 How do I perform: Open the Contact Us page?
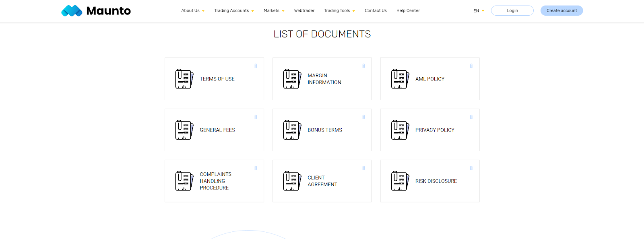pyautogui.click(x=376, y=11)
